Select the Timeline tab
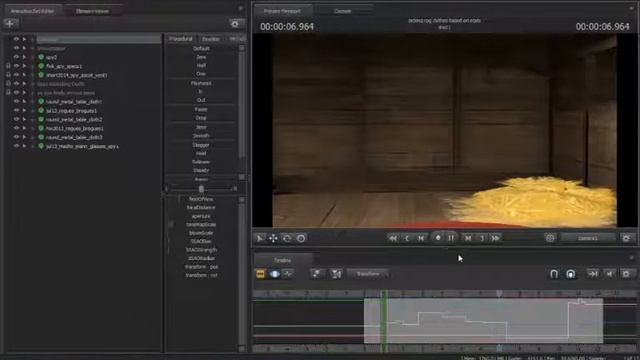Image resolution: width=640 pixels, height=360 pixels. [282, 260]
